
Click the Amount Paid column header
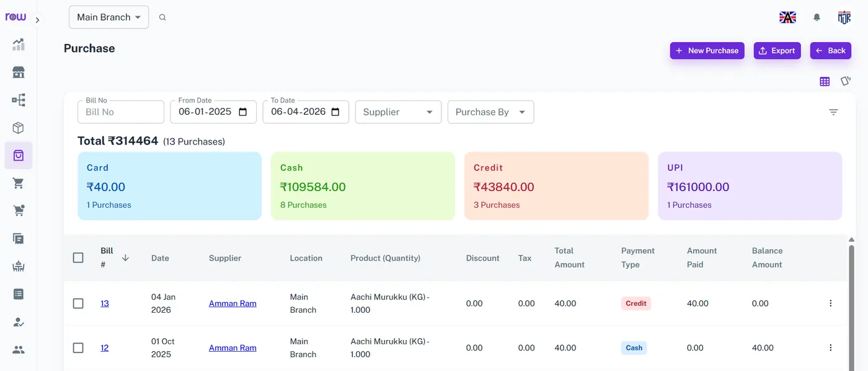point(702,257)
